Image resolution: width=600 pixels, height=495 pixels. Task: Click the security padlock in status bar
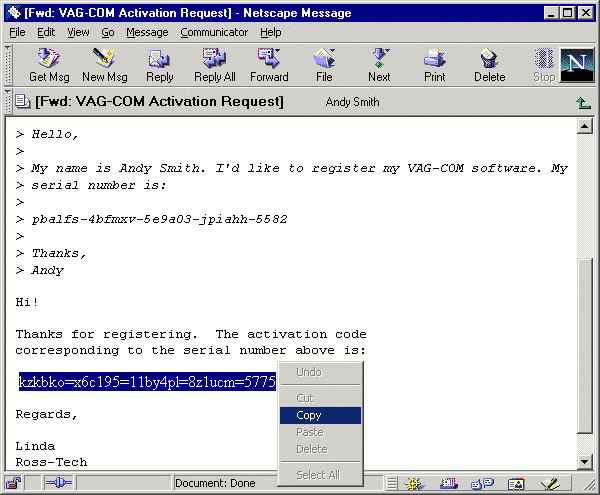(14, 483)
